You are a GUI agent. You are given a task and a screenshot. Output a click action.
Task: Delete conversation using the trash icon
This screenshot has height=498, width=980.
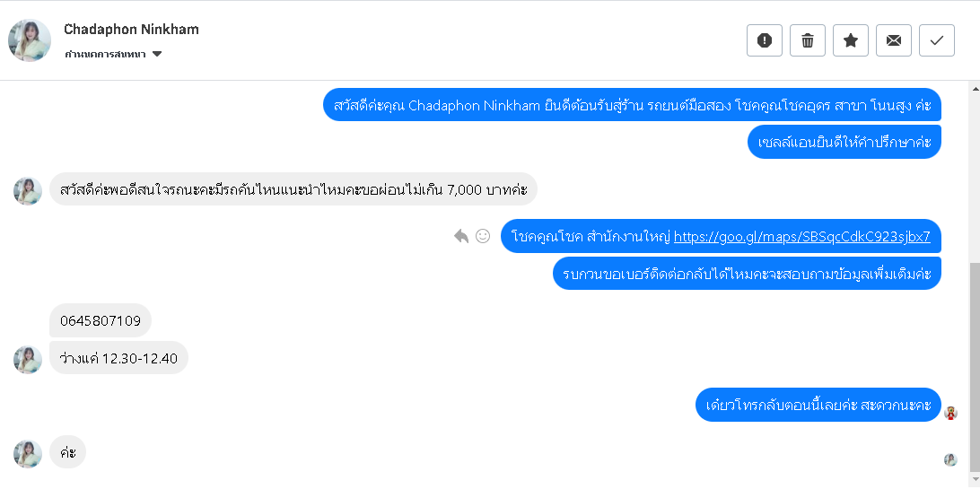point(808,40)
